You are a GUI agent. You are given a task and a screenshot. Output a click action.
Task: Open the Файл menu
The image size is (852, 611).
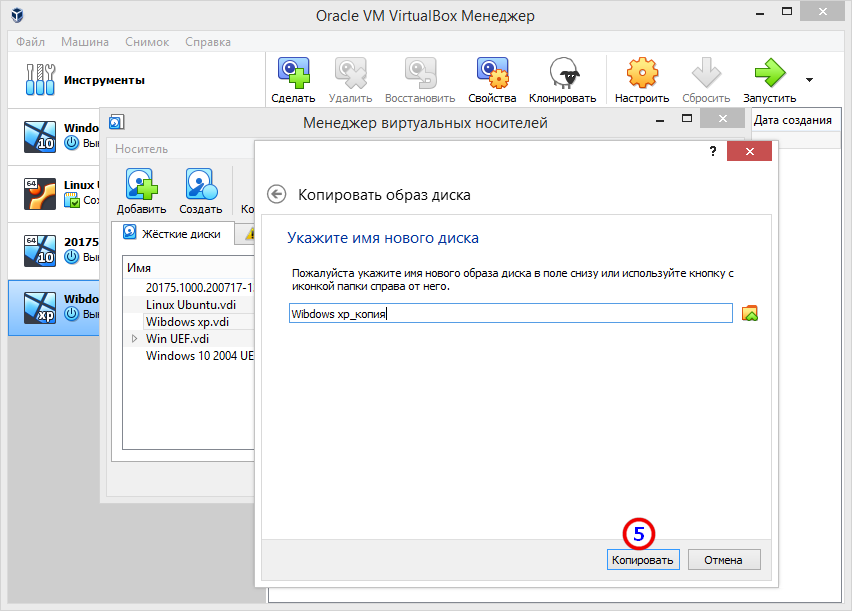pos(30,42)
